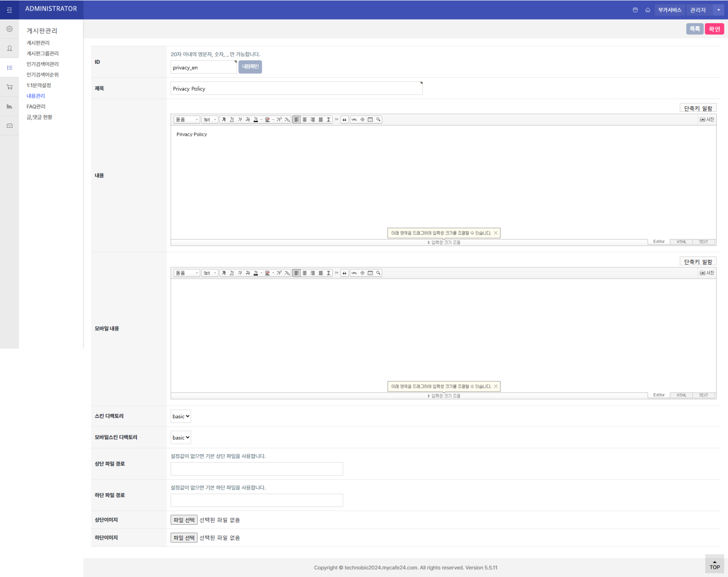Apply subscript in the 내용 editor toolbar
This screenshot has width=728, height=577.
[x=287, y=120]
